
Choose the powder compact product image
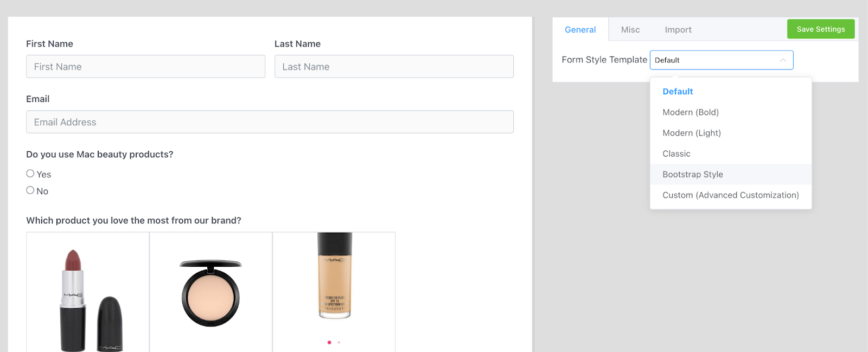pos(211,293)
